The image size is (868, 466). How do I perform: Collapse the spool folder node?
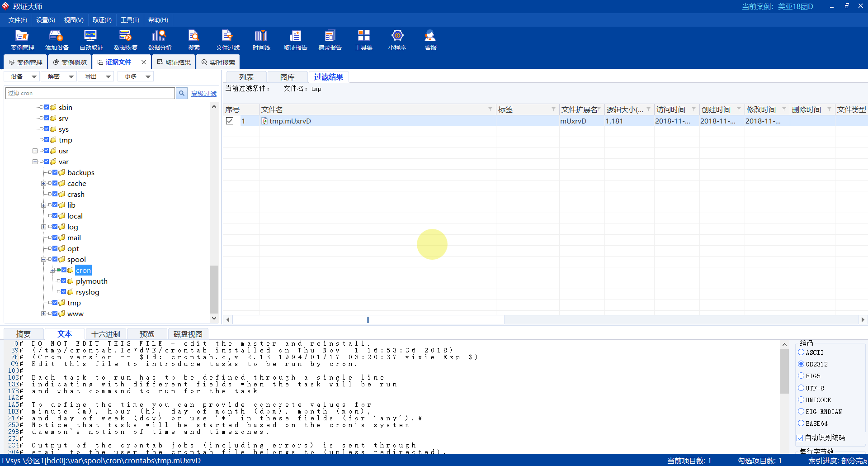(x=43, y=259)
